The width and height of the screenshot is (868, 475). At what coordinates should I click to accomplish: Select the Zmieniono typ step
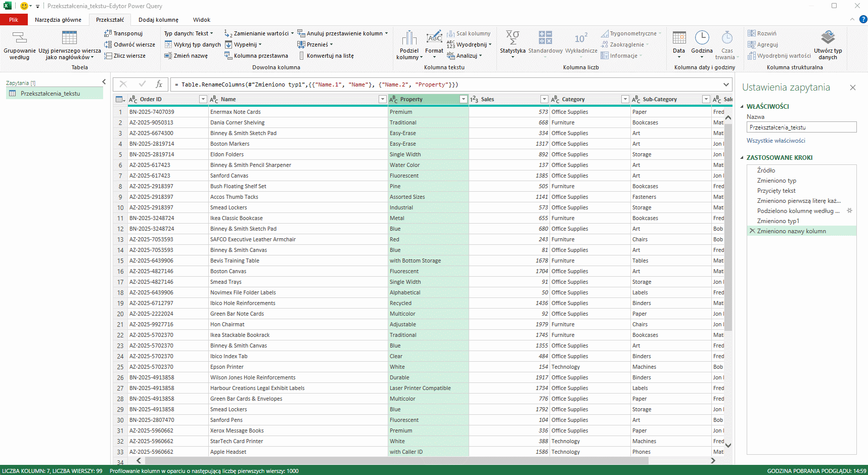[x=802, y=181]
